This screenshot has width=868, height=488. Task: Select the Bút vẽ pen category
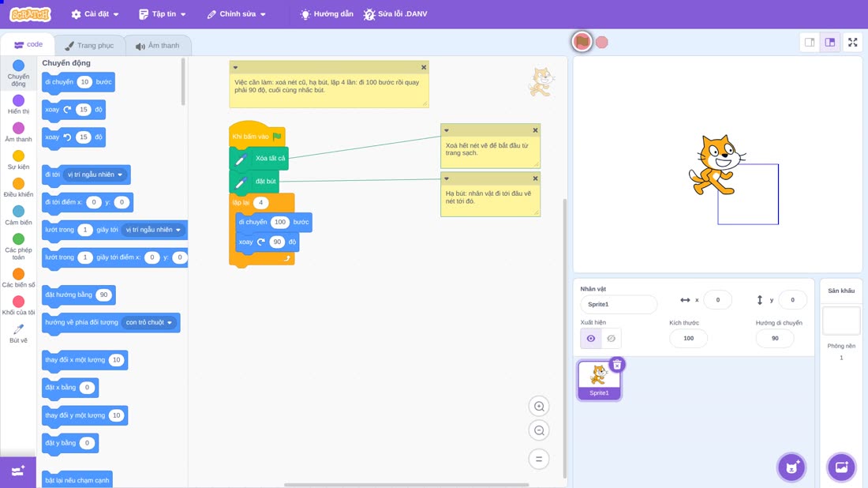click(18, 333)
